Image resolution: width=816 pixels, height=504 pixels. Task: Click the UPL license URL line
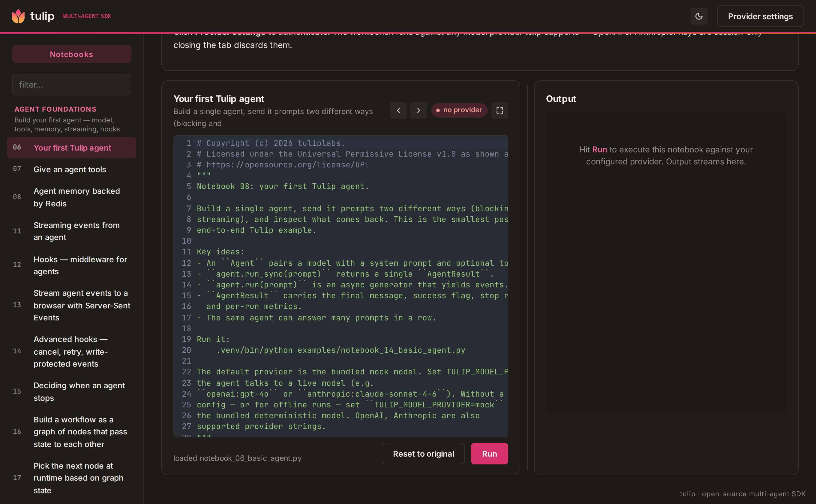tap(283, 165)
